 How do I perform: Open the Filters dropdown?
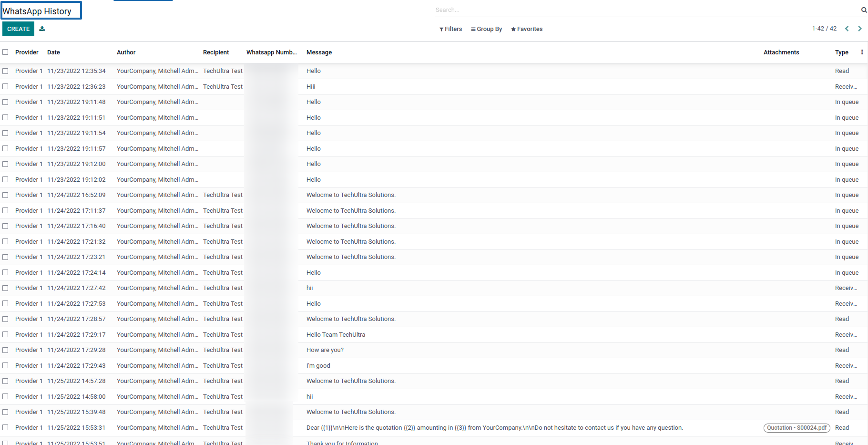click(x=450, y=29)
